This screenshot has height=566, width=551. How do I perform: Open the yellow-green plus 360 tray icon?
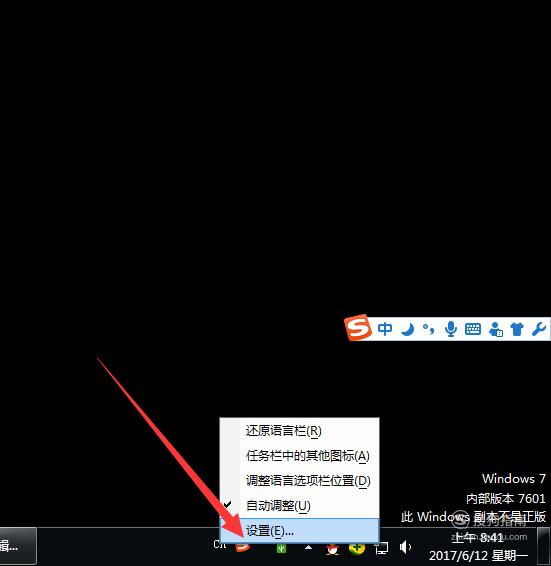coord(357,549)
